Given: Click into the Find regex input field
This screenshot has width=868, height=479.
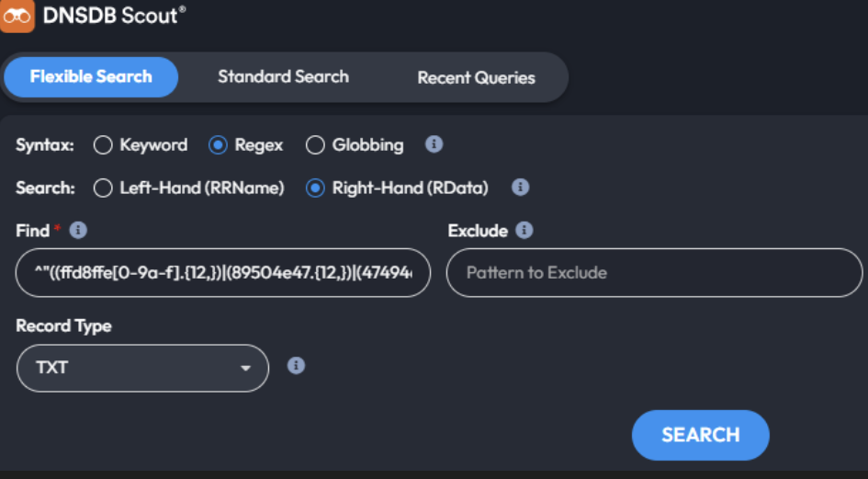Looking at the screenshot, I should click(223, 273).
